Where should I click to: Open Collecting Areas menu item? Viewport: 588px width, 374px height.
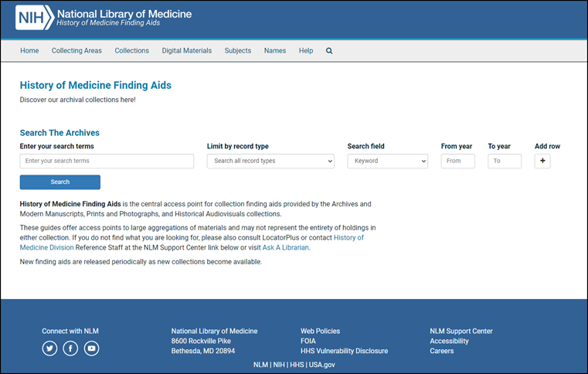(x=76, y=51)
